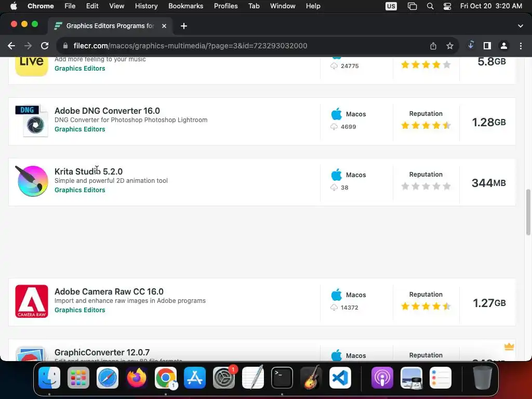Click the browser forward arrow
Image resolution: width=532 pixels, height=399 pixels.
pos(28,46)
